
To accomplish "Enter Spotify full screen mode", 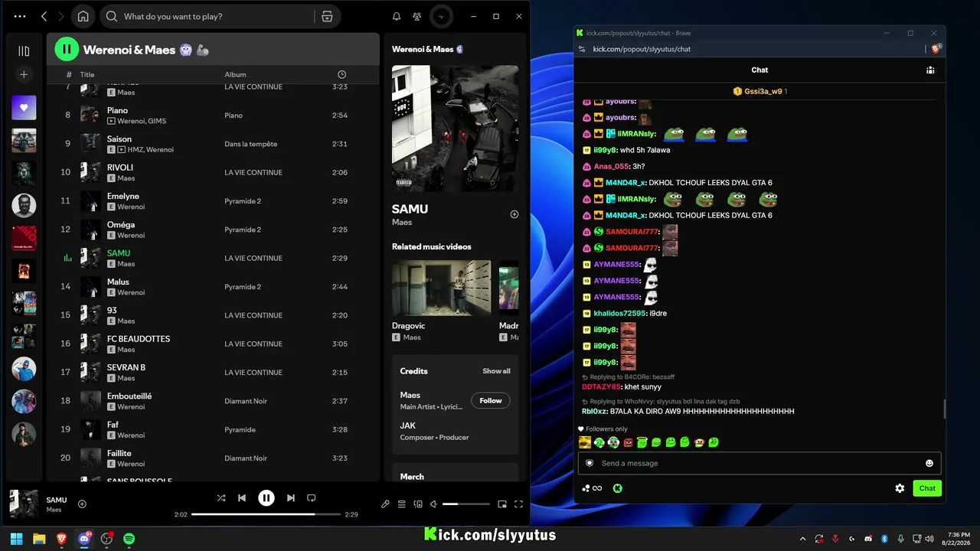I will pyautogui.click(x=518, y=504).
